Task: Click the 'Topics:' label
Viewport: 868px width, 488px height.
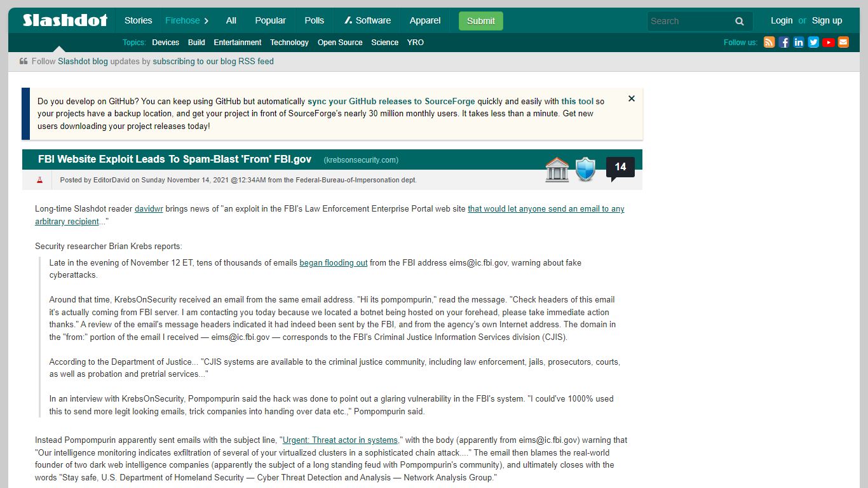Action: click(134, 43)
